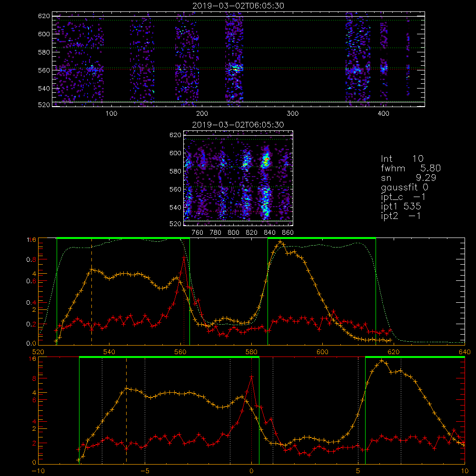The image size is (476, 476).
Task: Click x-axis label 560 of the third plot
Action: point(180,352)
